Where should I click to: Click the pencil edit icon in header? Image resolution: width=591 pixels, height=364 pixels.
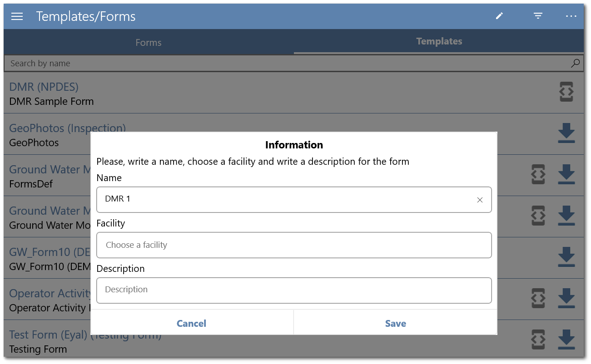(499, 16)
